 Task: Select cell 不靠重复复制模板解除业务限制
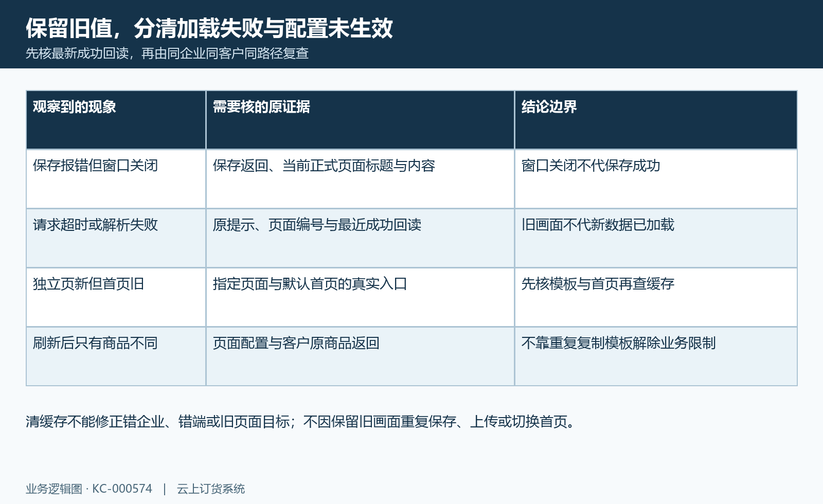coord(656,356)
